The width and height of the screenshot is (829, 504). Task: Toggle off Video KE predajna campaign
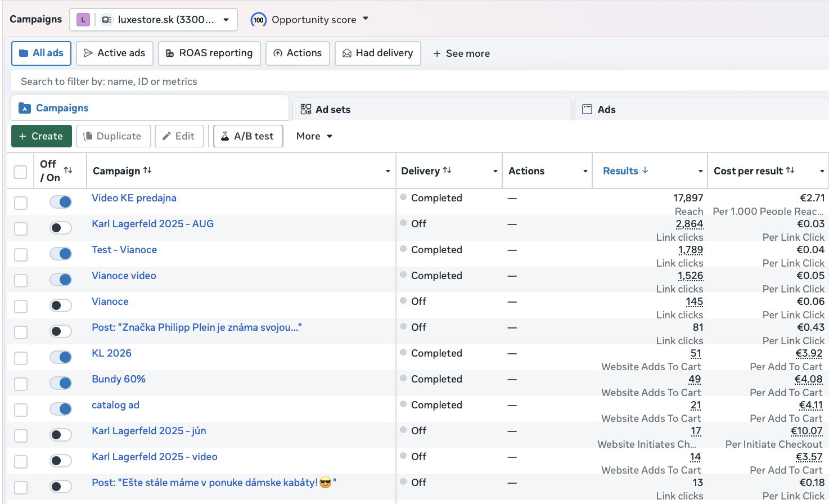point(61,202)
